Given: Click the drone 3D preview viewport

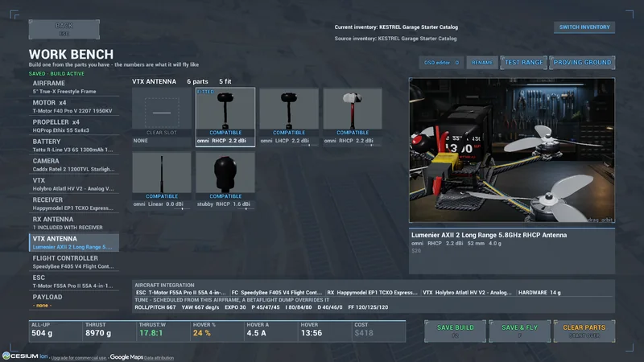Looking at the screenshot, I should pos(512,150).
